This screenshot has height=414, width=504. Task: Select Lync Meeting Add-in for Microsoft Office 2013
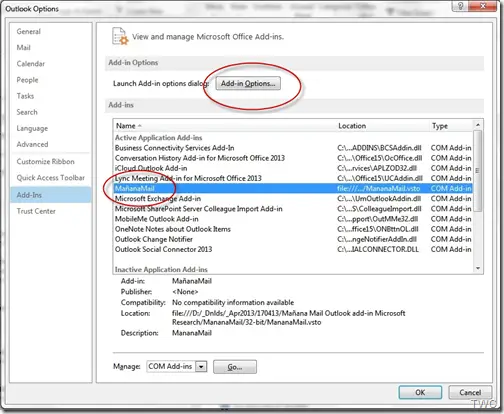293,178
